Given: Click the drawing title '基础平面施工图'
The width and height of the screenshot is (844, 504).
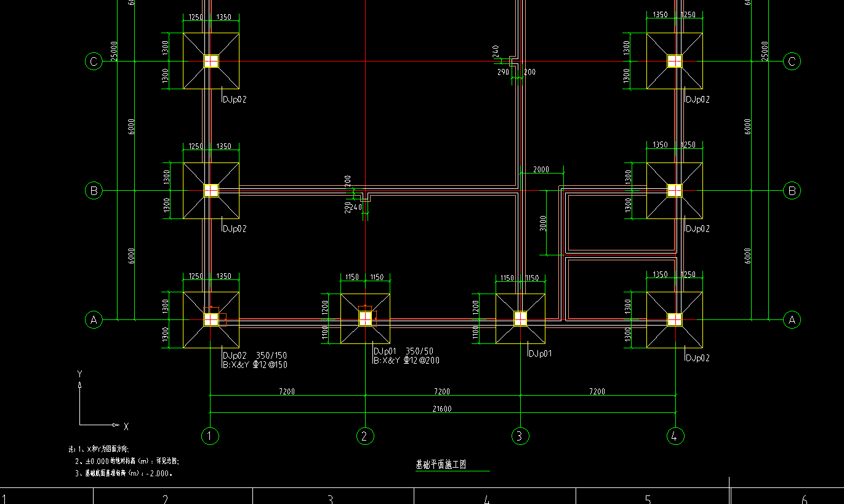Looking at the screenshot, I should tap(442, 465).
